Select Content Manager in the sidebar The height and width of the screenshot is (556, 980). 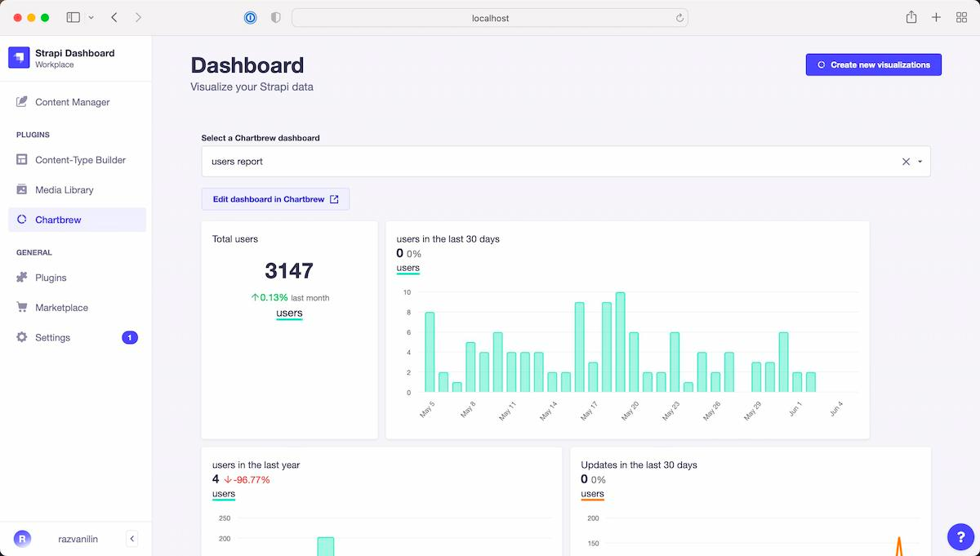(71, 101)
